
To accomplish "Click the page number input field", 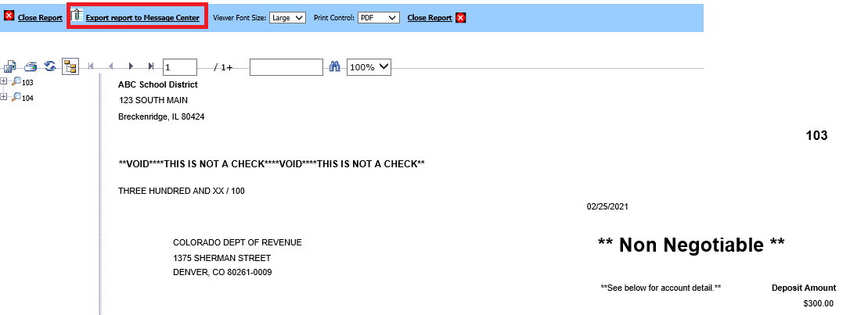I will 180,67.
